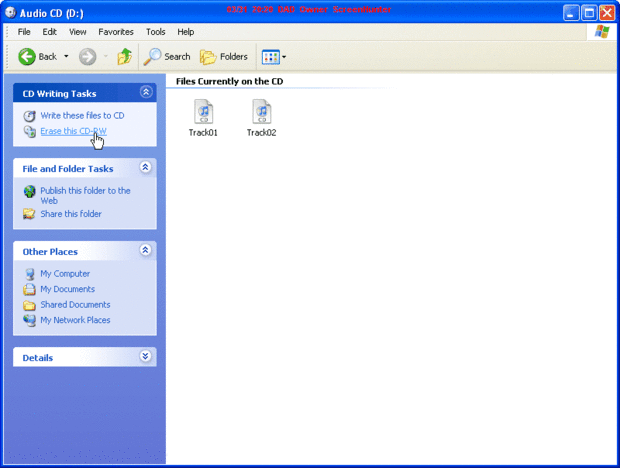Open the Views dropdown arrow
The height and width of the screenshot is (468, 620).
tap(284, 57)
